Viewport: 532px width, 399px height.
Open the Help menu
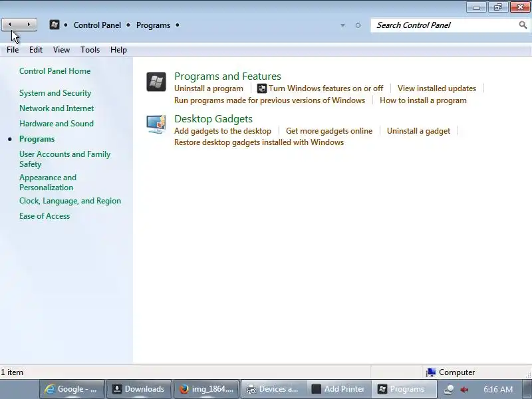[118, 50]
